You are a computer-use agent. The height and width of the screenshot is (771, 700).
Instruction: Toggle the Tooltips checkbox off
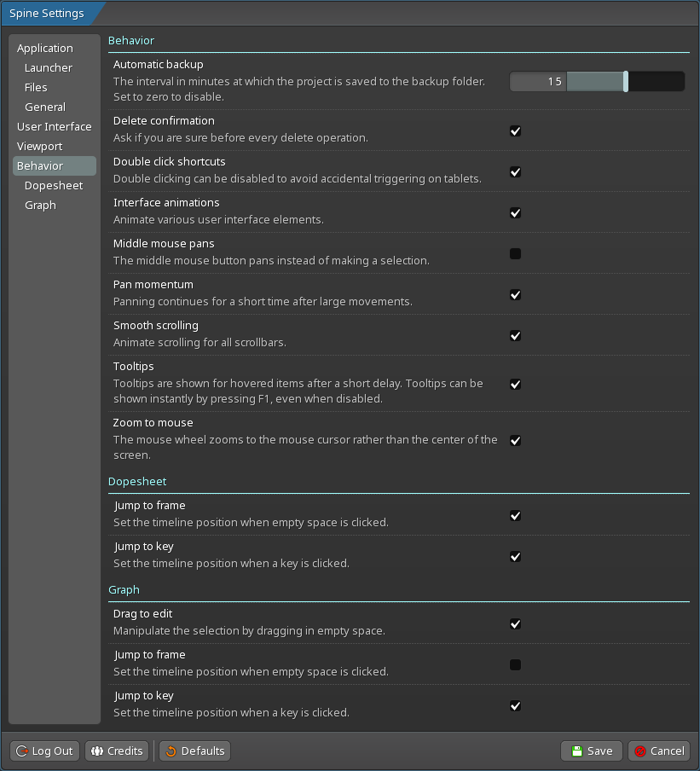click(515, 385)
